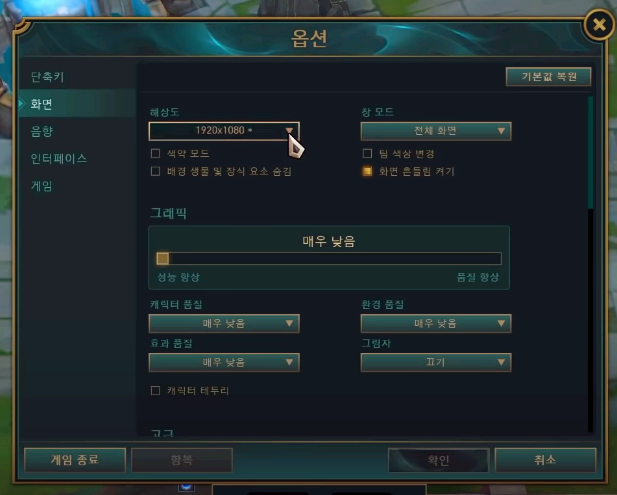Click the options panel vertical scrollbar
The image size is (617, 495).
click(590, 153)
